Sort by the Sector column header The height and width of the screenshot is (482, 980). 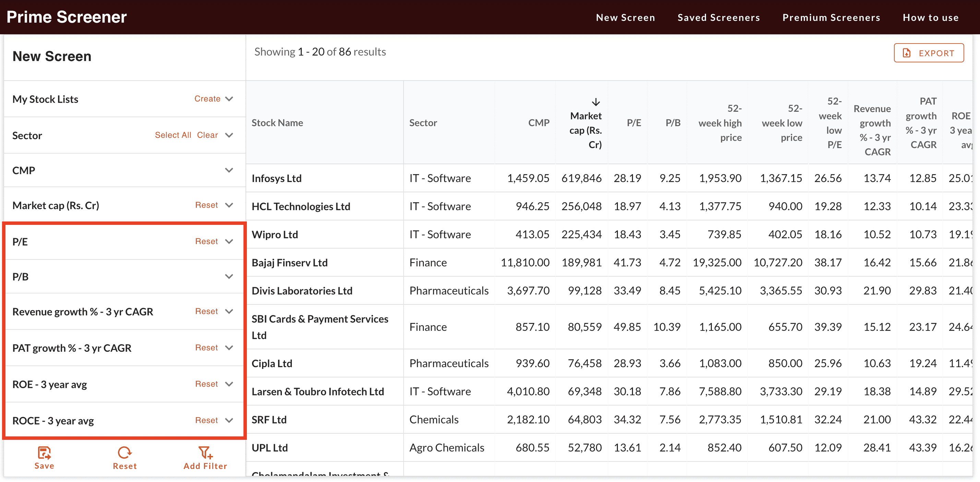423,122
